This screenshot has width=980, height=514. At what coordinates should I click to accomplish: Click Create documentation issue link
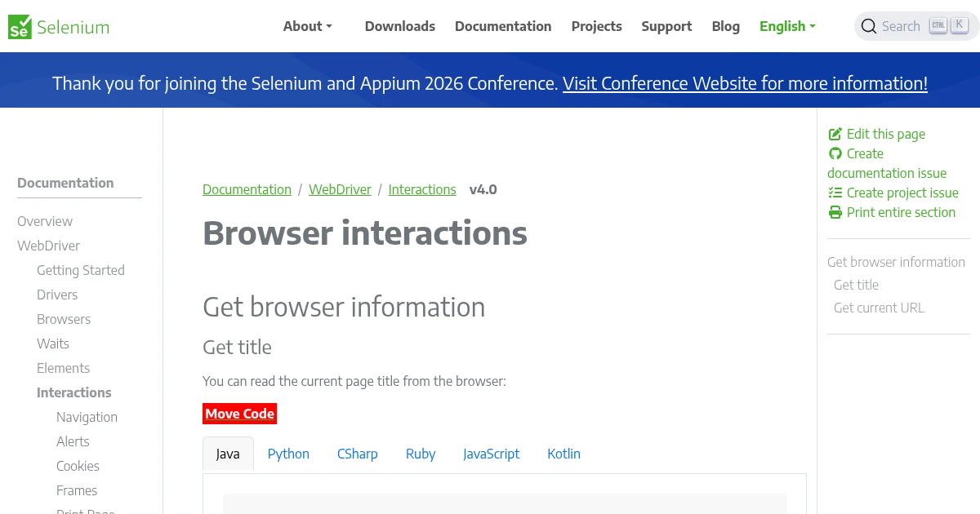[x=887, y=163]
